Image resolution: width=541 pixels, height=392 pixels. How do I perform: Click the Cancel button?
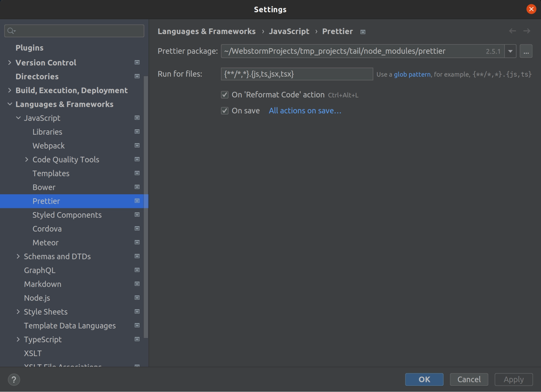pos(469,380)
